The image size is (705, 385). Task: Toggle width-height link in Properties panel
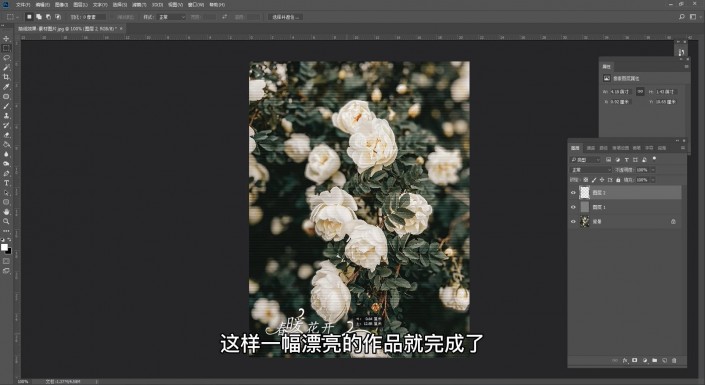tap(640, 91)
